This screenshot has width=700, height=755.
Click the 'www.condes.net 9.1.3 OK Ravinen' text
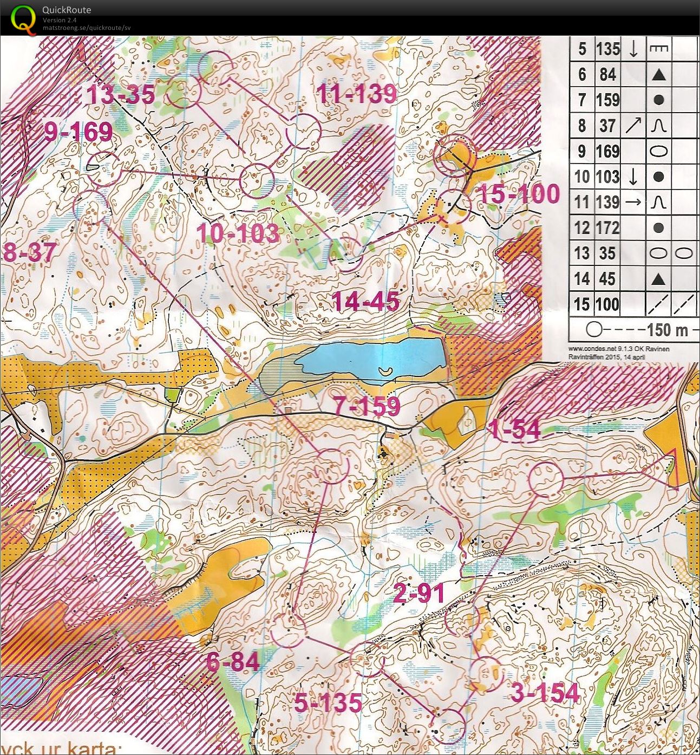point(618,349)
